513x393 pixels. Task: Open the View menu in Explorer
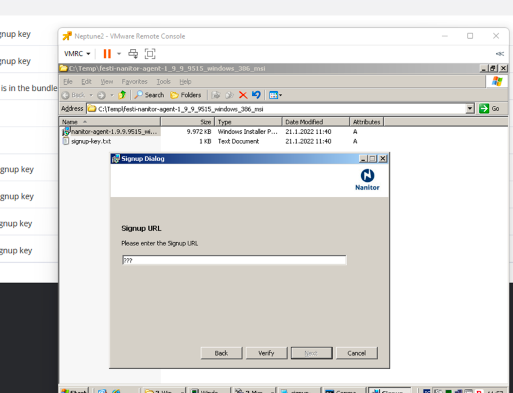click(107, 81)
